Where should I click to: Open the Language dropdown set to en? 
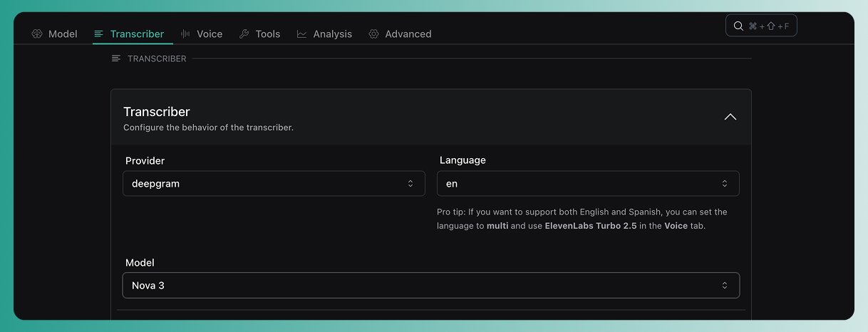pyautogui.click(x=588, y=184)
